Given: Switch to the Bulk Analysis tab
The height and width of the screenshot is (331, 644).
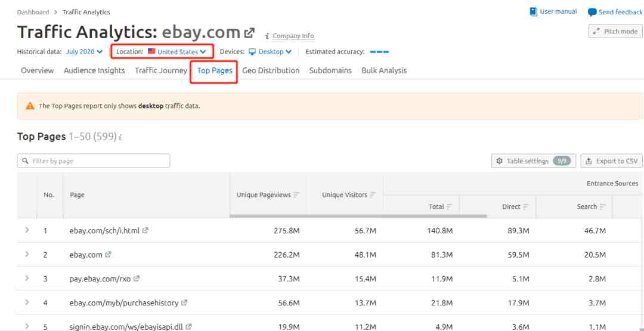Looking at the screenshot, I should click(384, 70).
